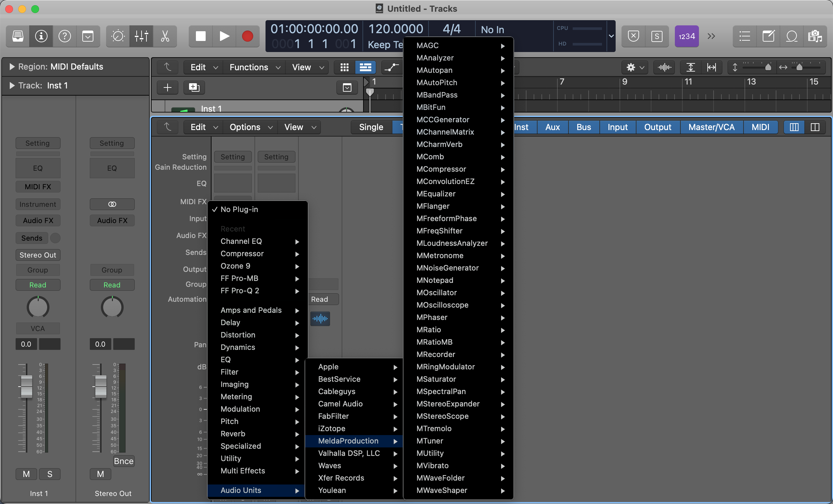Solo the track with the S button
This screenshot has height=504, width=833.
[50, 474]
